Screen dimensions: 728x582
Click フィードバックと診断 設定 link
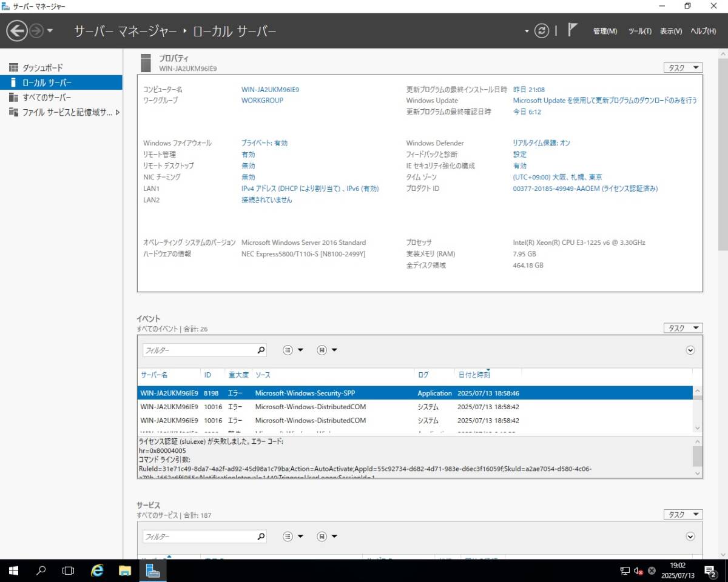[520, 155]
